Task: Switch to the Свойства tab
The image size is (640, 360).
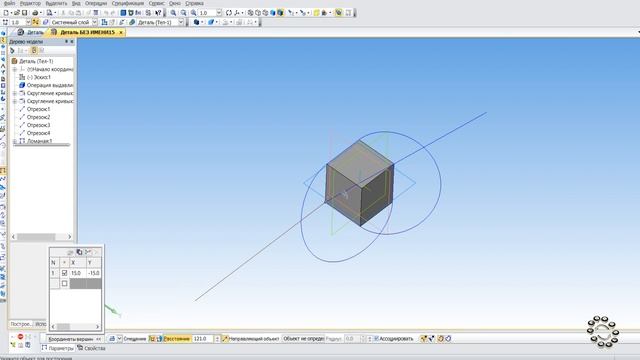Action: [92, 348]
